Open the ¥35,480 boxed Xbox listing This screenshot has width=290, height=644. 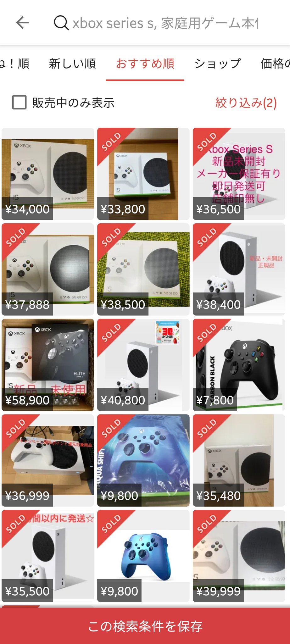click(239, 460)
